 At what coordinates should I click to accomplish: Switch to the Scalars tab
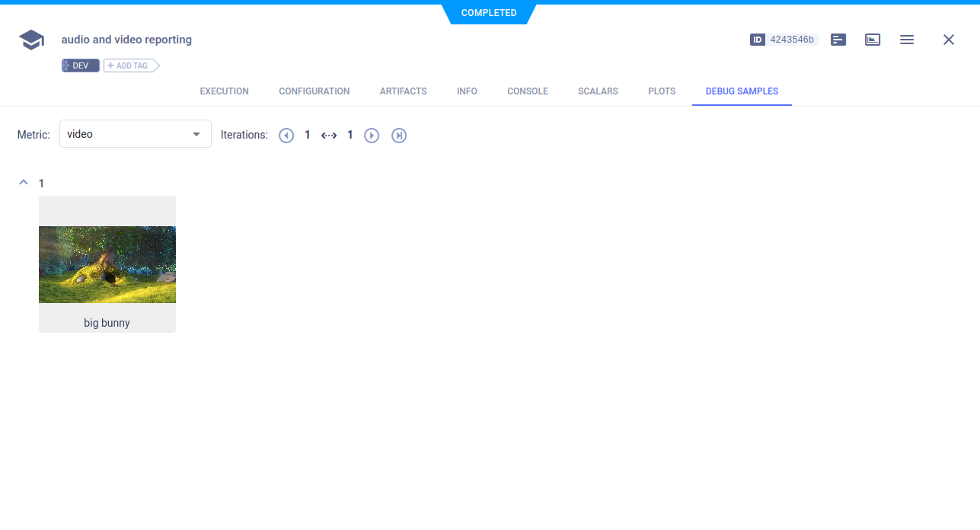point(598,91)
